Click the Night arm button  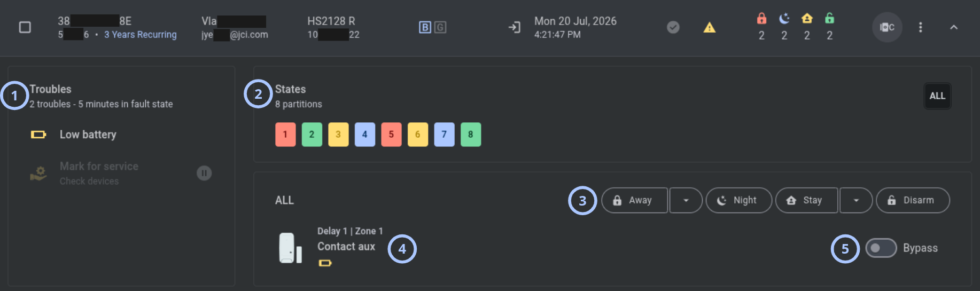tap(738, 200)
